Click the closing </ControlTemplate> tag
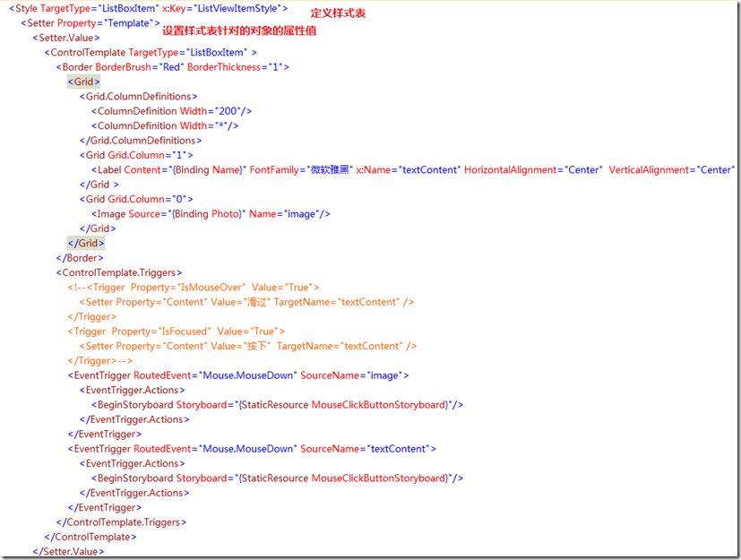741x560 pixels. (x=90, y=537)
